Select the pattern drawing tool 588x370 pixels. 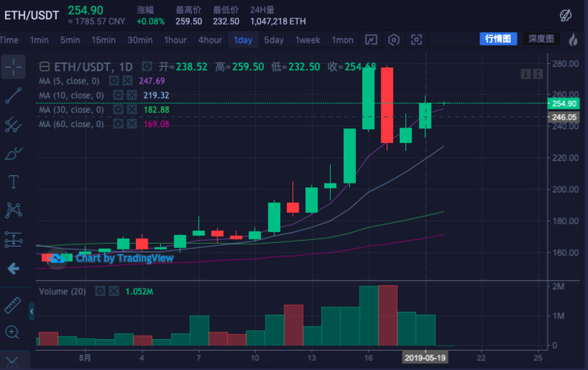pos(13,210)
